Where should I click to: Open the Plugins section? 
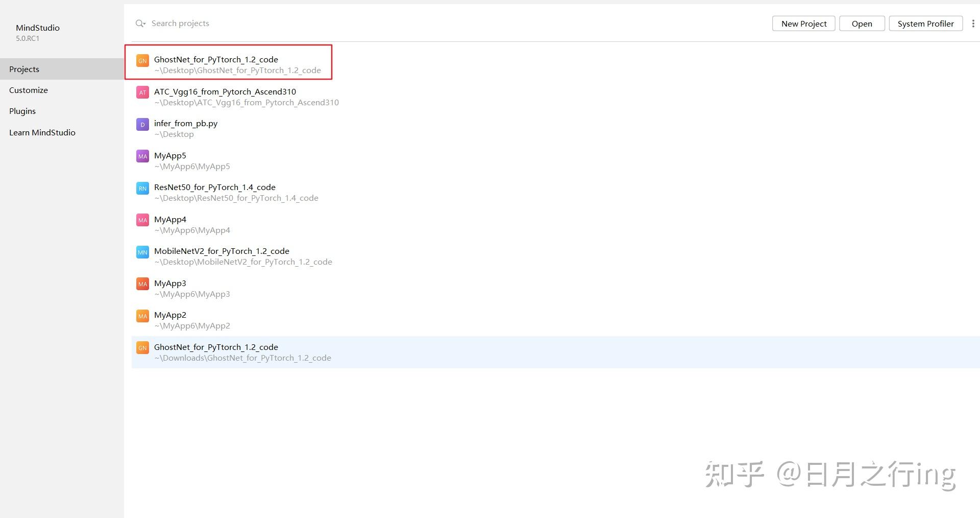(x=22, y=111)
